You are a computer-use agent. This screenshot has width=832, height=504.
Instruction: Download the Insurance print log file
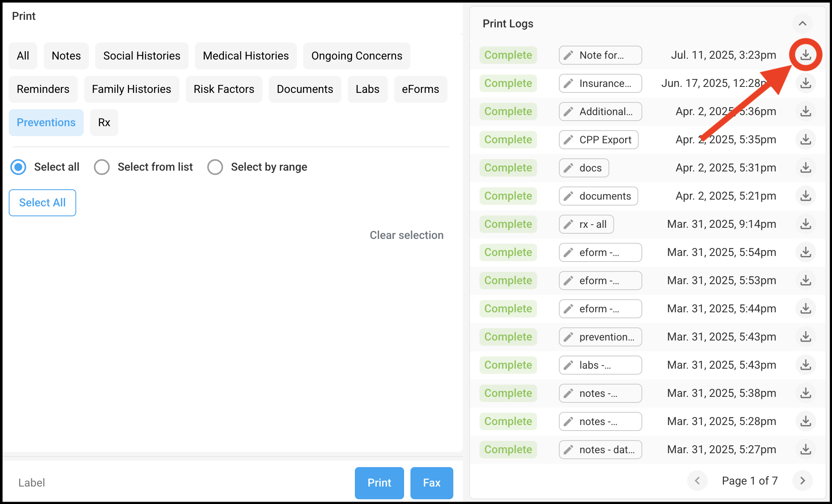[805, 83]
